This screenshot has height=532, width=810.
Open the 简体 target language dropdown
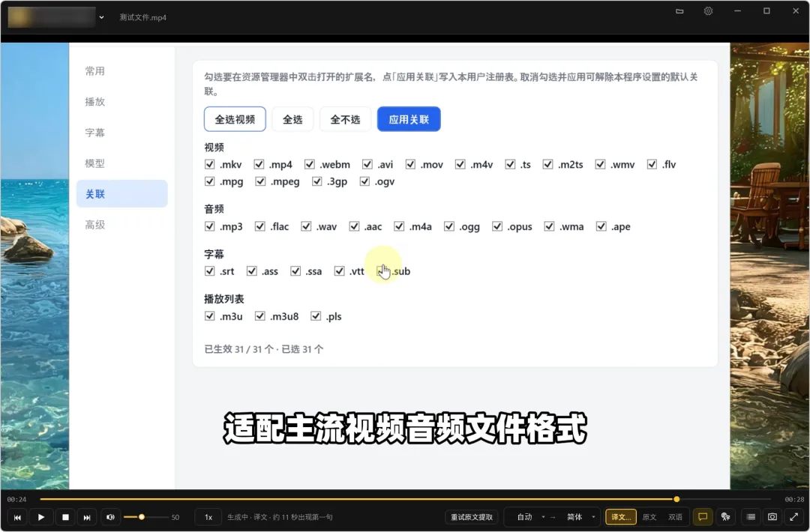pos(580,517)
